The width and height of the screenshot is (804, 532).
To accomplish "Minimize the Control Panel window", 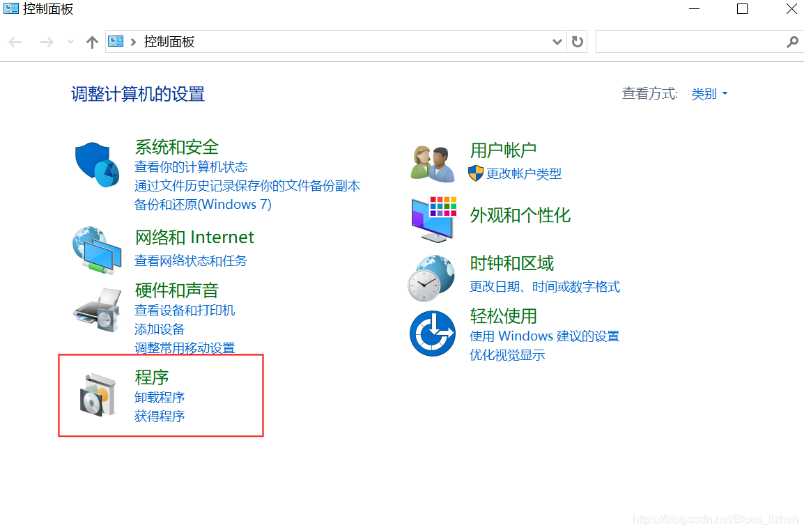I will 695,9.
